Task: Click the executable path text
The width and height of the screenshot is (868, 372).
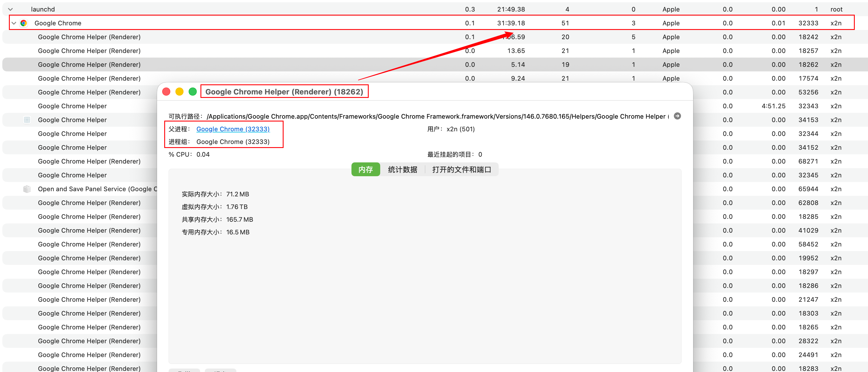Action: 437,117
